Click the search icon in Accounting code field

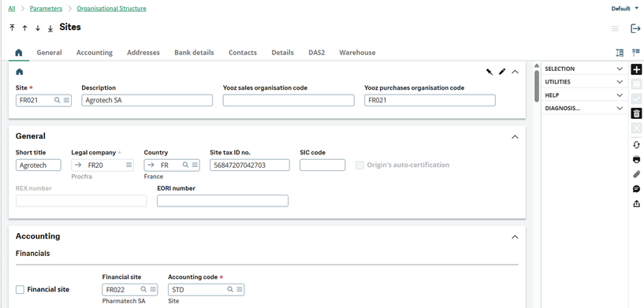tap(230, 289)
